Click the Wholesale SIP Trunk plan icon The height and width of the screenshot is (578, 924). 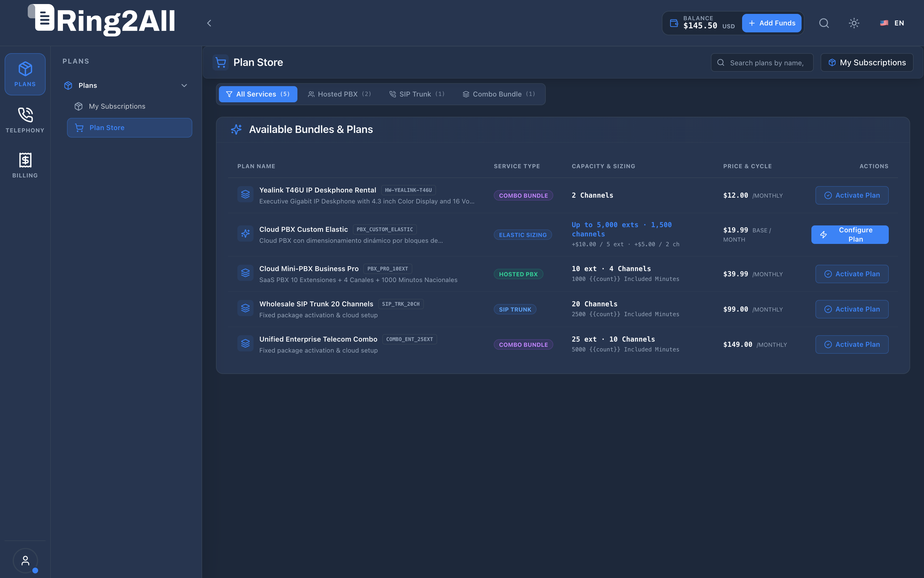coord(245,308)
